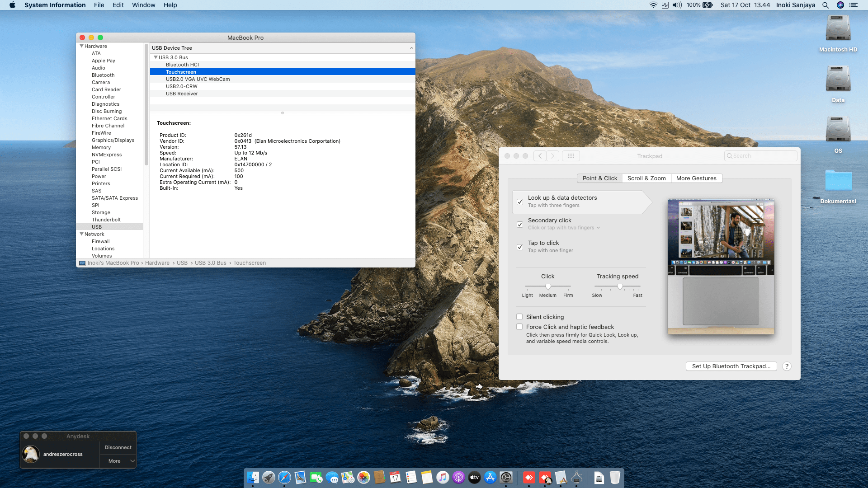868x488 pixels.
Task: Open the Window menu
Action: click(143, 5)
